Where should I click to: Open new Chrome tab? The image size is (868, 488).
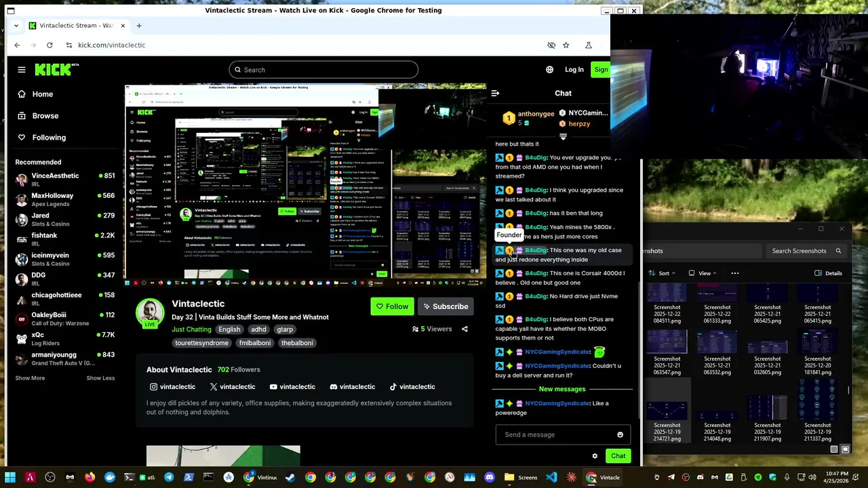tap(139, 26)
